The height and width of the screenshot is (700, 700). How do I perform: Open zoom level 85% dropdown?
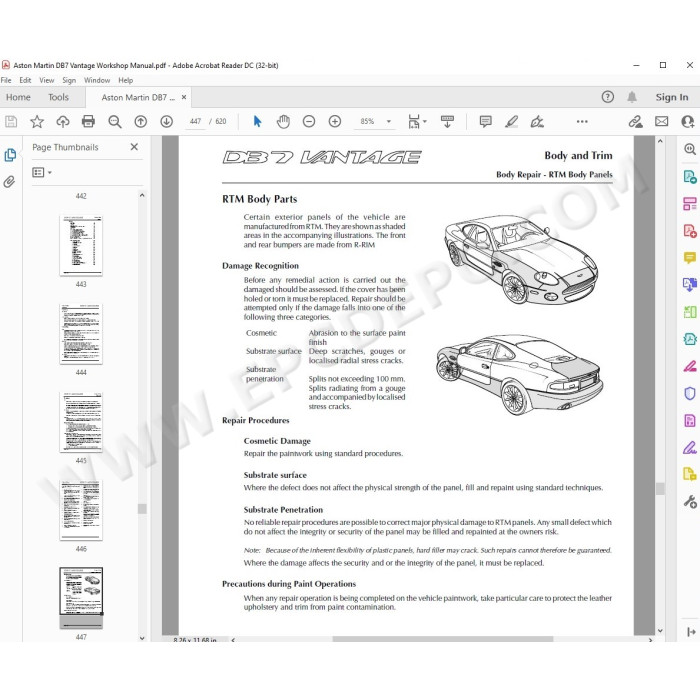(388, 121)
